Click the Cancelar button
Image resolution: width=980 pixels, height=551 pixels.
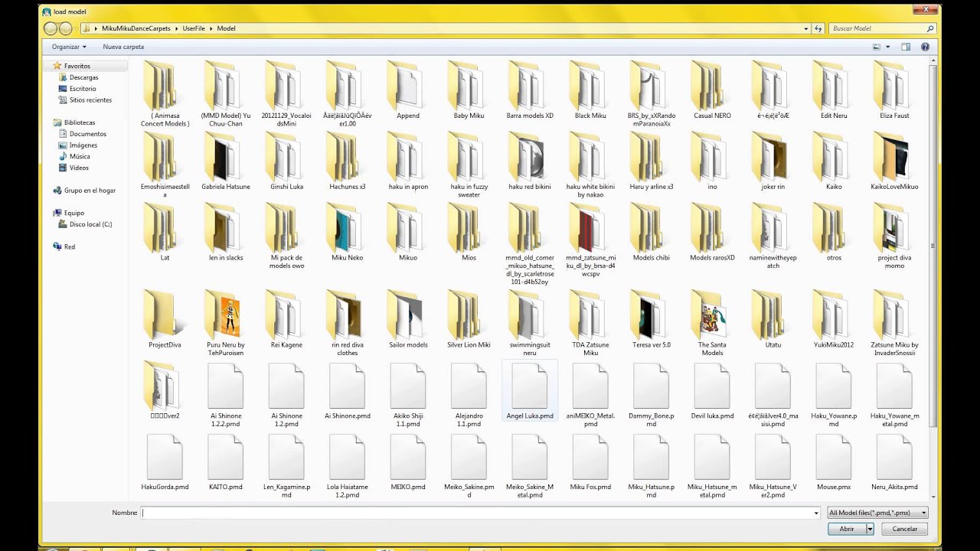tap(904, 529)
